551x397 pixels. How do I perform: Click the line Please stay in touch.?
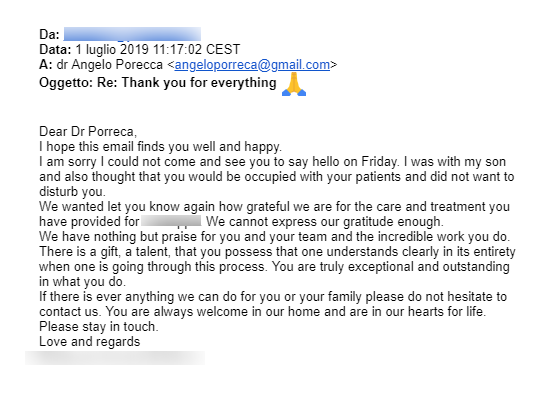point(99,327)
